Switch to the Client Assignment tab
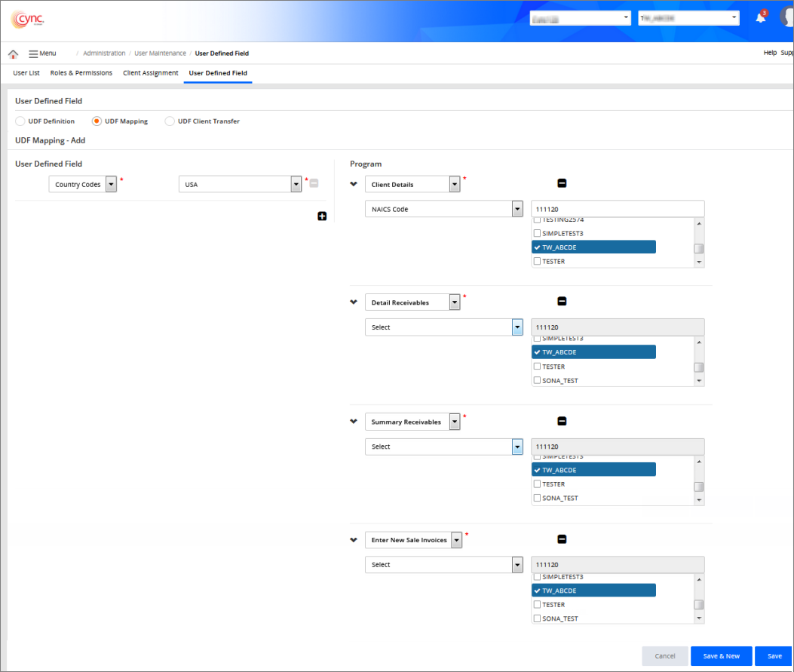 [151, 73]
